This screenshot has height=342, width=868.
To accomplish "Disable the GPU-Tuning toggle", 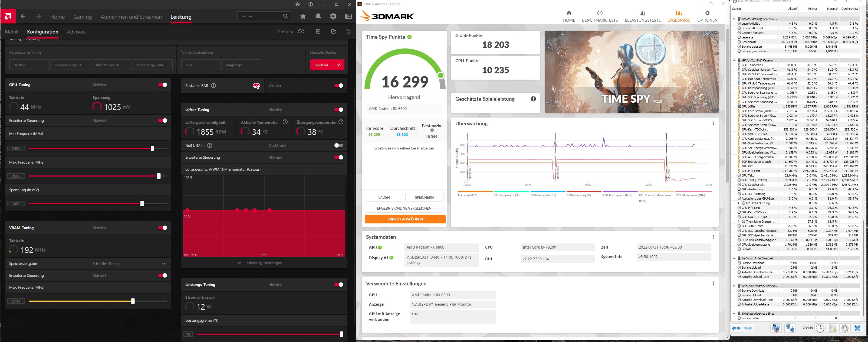I will 163,85.
